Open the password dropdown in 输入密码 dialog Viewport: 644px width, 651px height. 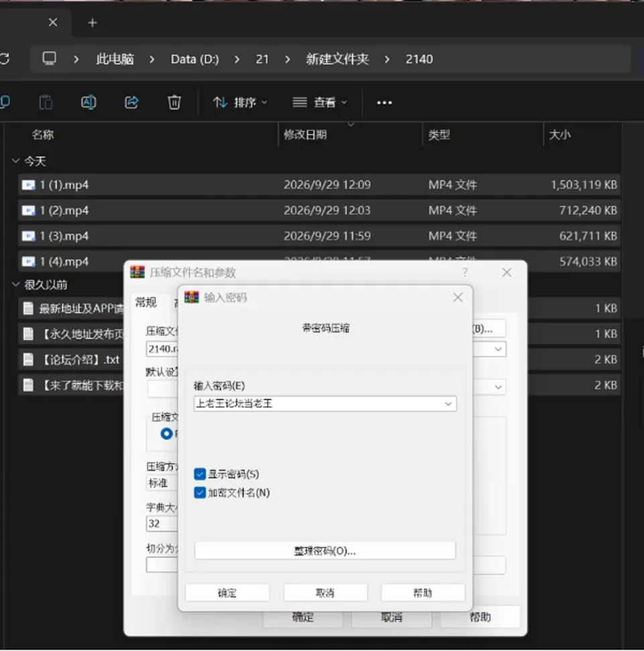point(448,404)
